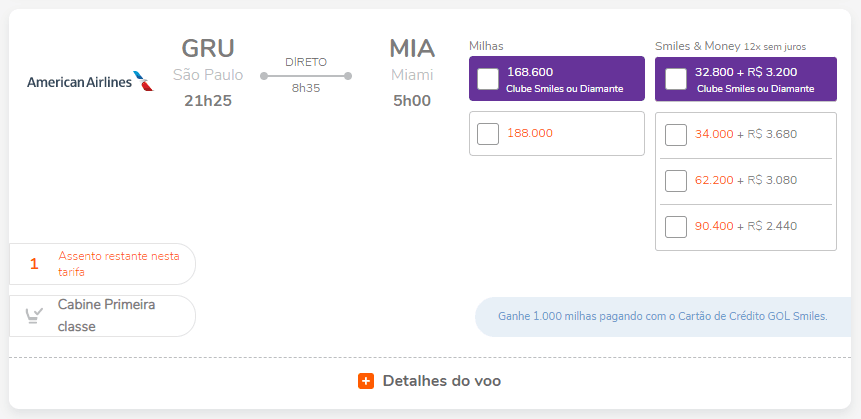This screenshot has width=861, height=419.
Task: Click the American Airlines logo
Action: click(91, 81)
